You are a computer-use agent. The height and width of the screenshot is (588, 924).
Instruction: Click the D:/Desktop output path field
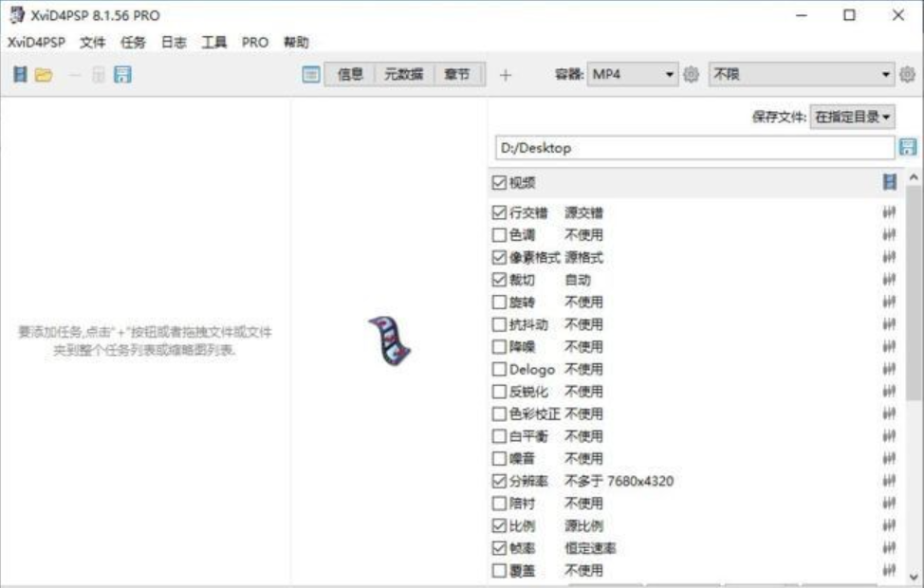(694, 147)
